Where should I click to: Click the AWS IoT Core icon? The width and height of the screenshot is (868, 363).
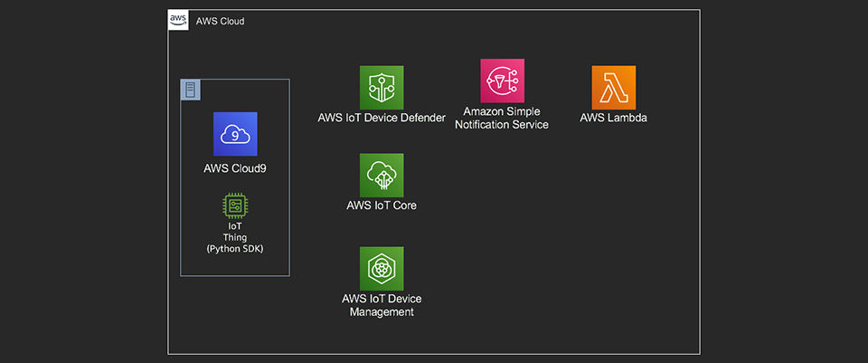coord(382,175)
